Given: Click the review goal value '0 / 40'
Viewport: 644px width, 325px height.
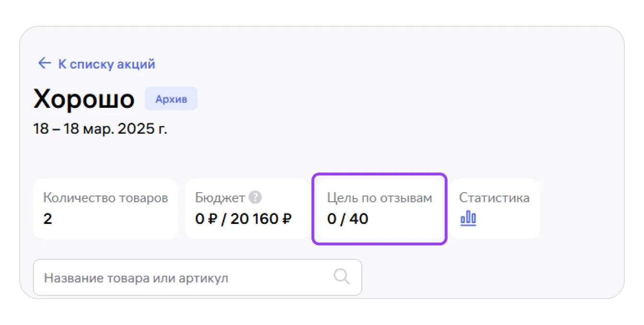Looking at the screenshot, I should tap(347, 219).
